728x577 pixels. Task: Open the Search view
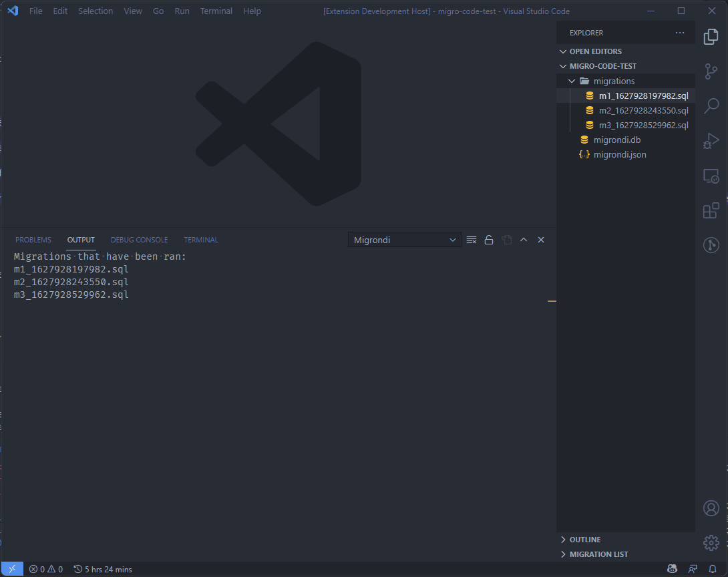(x=711, y=106)
